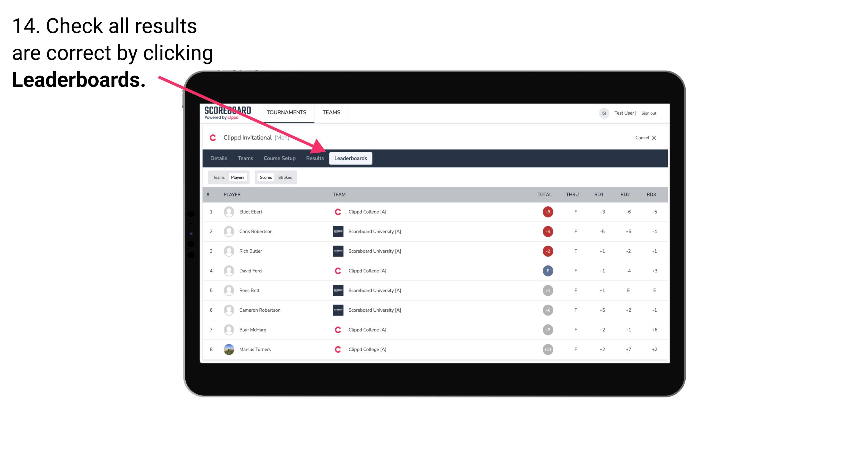Click the Elliot Ebert player avatar icon
The image size is (868, 467).
228,212
